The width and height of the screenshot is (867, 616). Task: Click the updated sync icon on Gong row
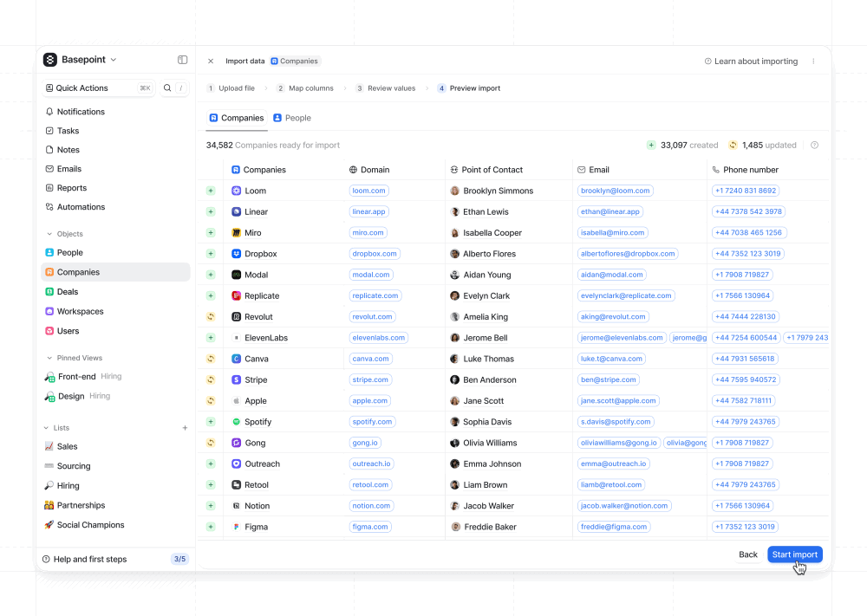(x=211, y=443)
